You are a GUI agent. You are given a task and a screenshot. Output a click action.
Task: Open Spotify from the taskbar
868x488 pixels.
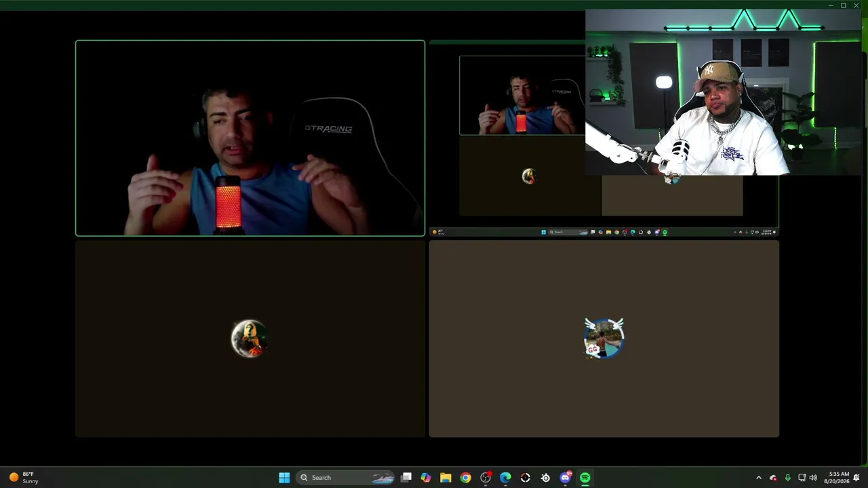tap(585, 478)
